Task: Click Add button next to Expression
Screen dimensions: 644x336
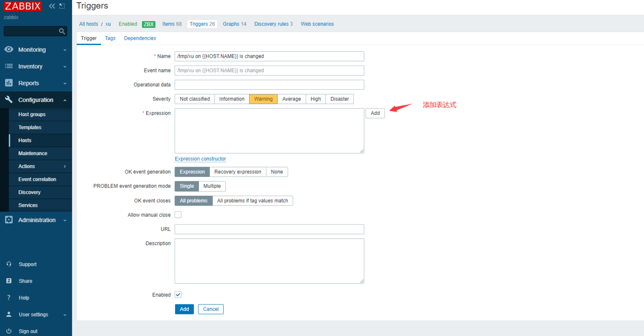Action: (375, 113)
